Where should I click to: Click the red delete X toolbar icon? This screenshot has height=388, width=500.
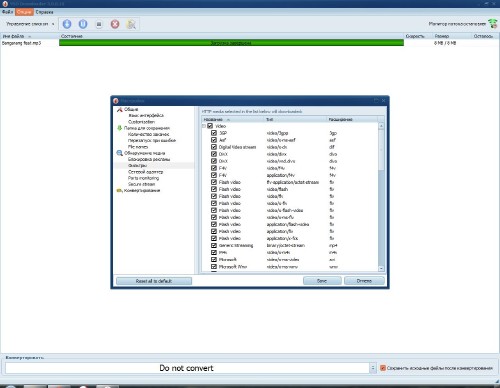(x=115, y=24)
